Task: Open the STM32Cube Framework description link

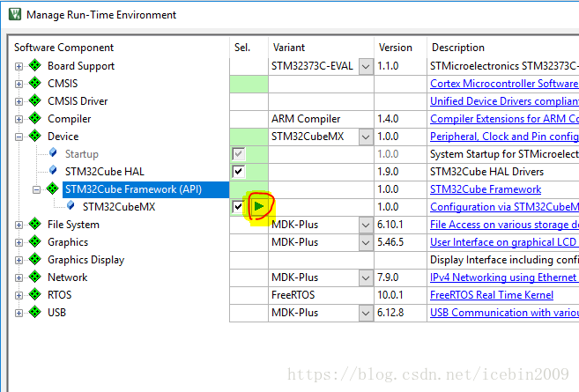Action: (x=486, y=189)
